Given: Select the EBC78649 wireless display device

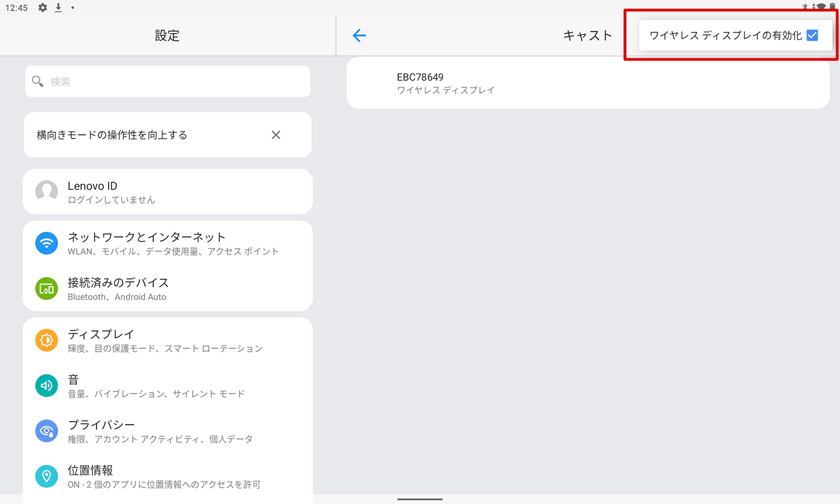Looking at the screenshot, I should tap(588, 83).
